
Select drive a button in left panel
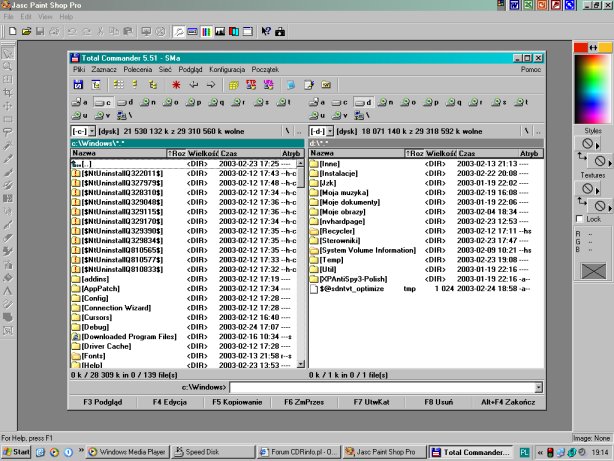point(80,102)
